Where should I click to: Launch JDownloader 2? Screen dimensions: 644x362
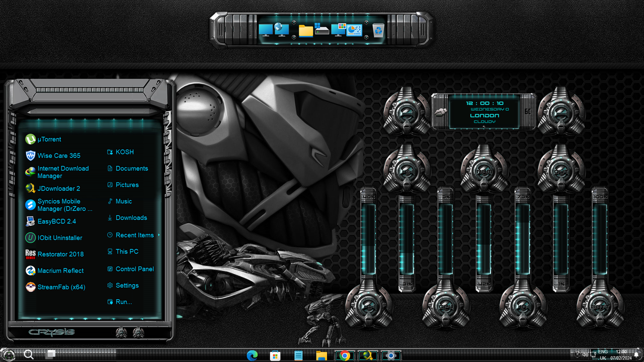[53, 189]
